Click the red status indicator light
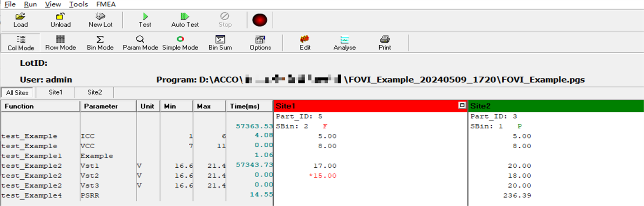This screenshot has height=206, width=644. pos(259,20)
